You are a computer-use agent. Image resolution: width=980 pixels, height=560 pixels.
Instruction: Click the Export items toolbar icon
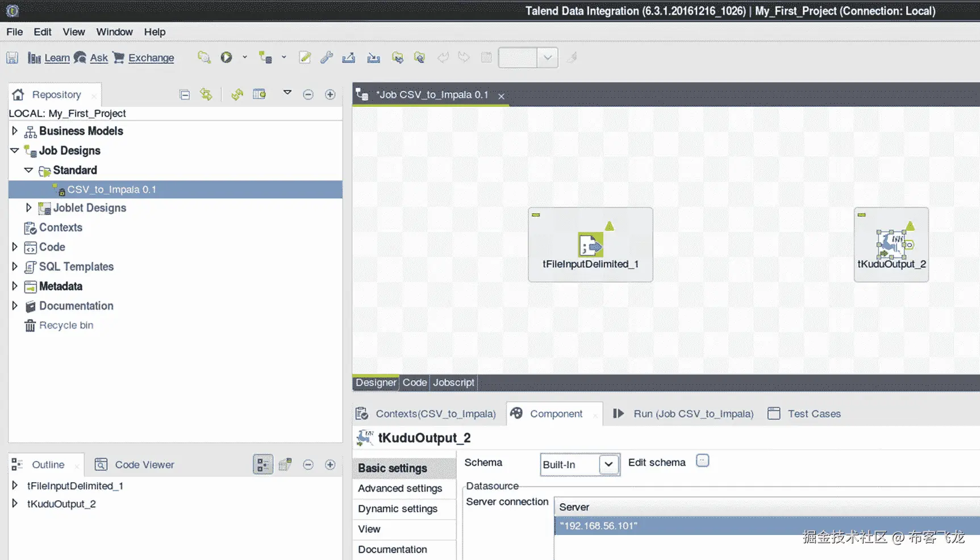click(349, 57)
